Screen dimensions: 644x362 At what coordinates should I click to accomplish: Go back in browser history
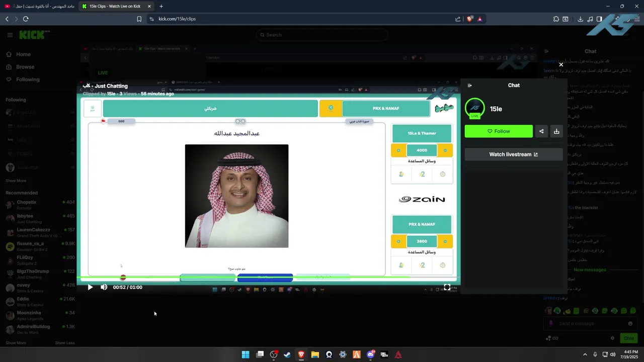[7, 19]
